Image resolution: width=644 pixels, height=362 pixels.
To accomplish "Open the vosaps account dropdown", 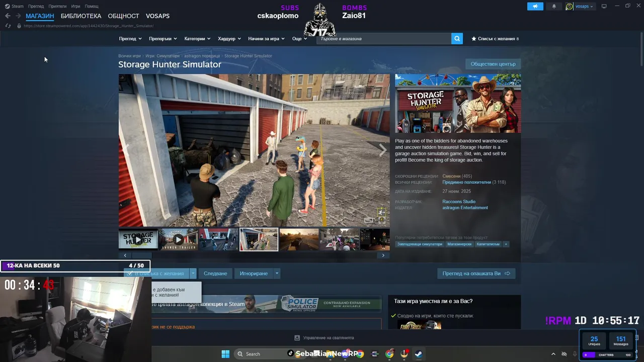I will click(584, 7).
